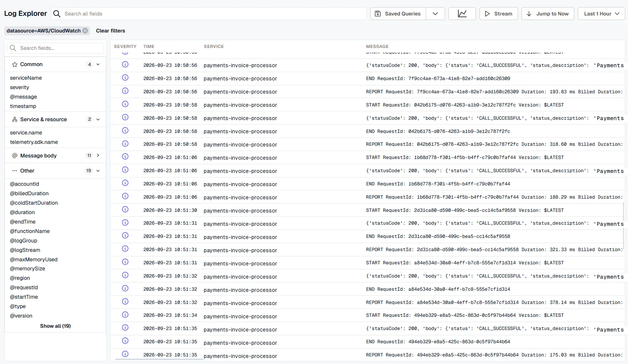This screenshot has width=628, height=364.
Task: Click Jump to Now button
Action: click(x=547, y=14)
